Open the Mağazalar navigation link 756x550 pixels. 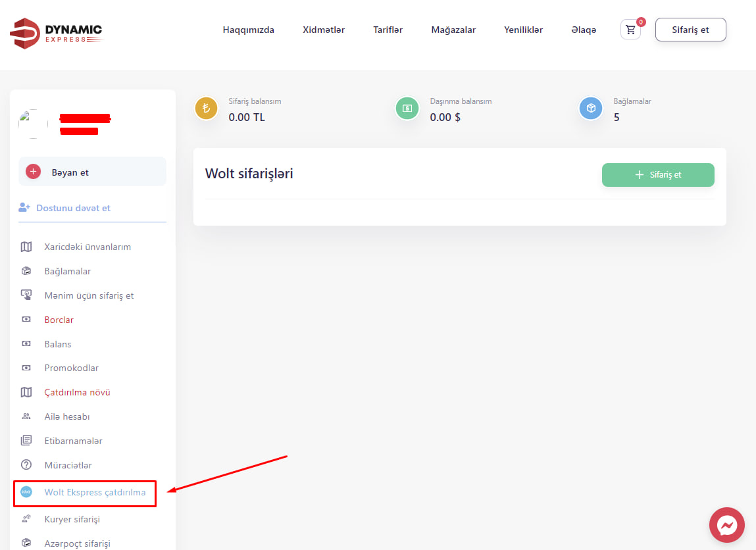[x=453, y=30]
